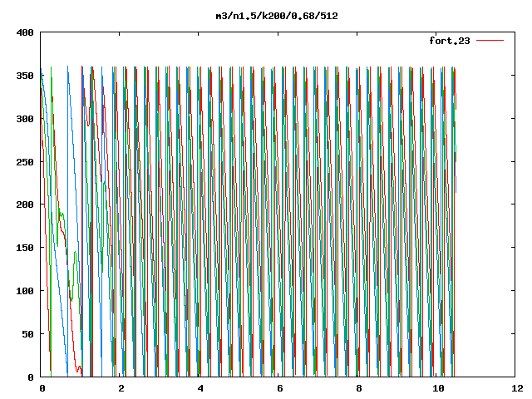Click the y-axis label 100
Viewport: 532px width, 399px height.
[x=25, y=291]
